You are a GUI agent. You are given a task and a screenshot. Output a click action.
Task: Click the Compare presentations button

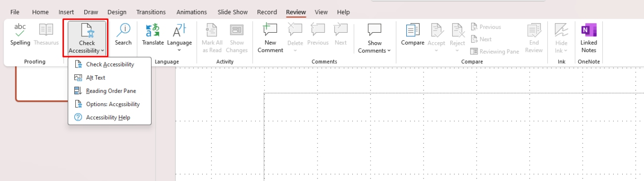(413, 35)
